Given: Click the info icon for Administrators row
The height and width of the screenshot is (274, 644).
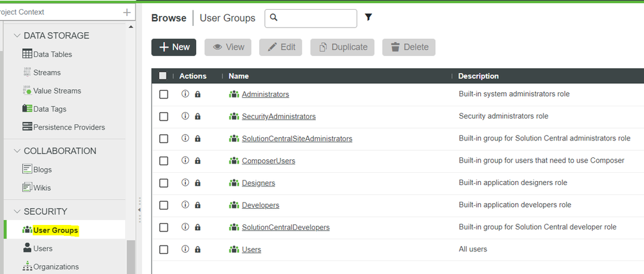Looking at the screenshot, I should click(185, 94).
